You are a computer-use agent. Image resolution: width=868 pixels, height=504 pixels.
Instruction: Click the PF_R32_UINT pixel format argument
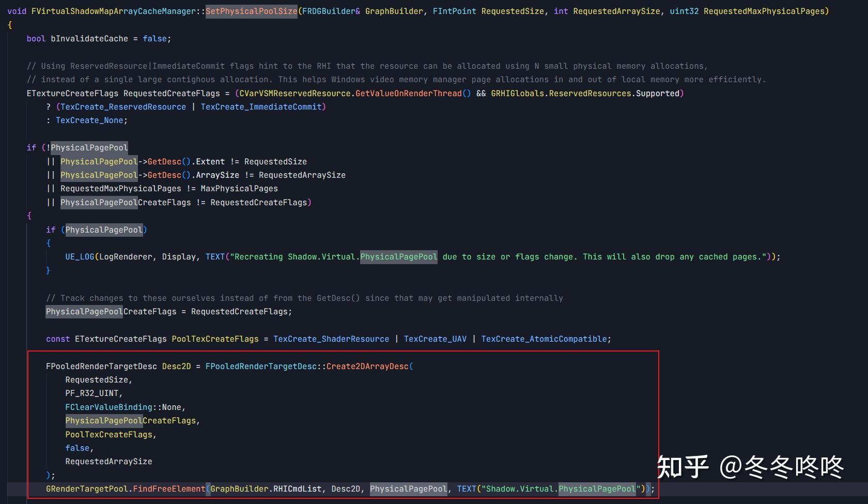92,393
